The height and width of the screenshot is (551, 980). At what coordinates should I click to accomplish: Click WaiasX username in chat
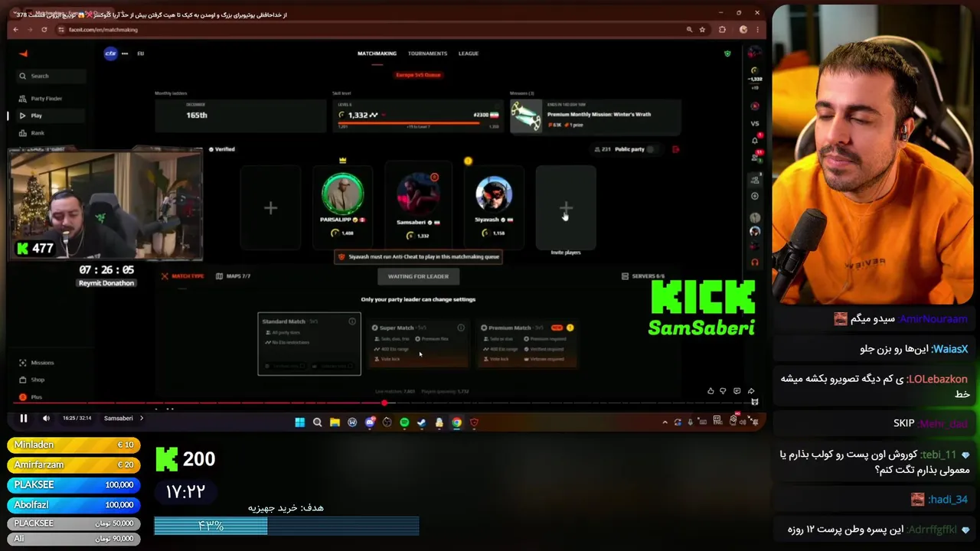pos(949,349)
